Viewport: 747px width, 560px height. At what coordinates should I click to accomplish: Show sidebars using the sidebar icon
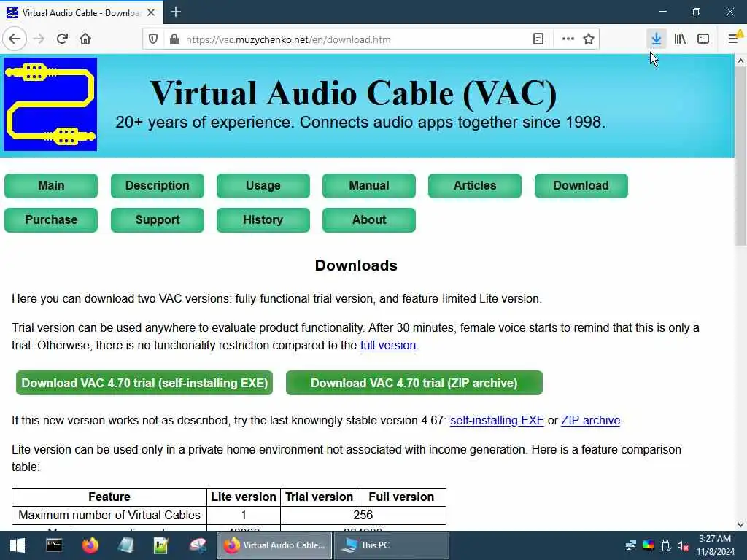[703, 39]
